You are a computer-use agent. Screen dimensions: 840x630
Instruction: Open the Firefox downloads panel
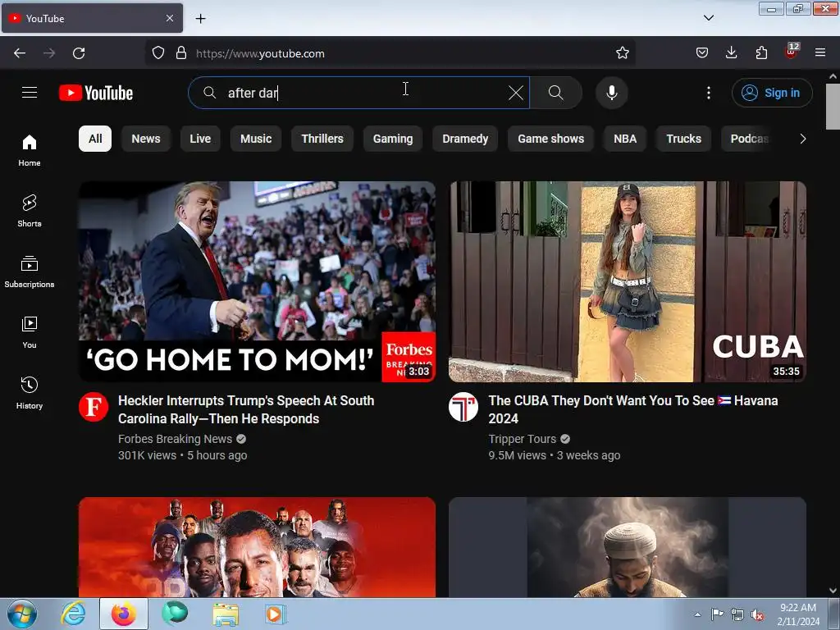731,52
